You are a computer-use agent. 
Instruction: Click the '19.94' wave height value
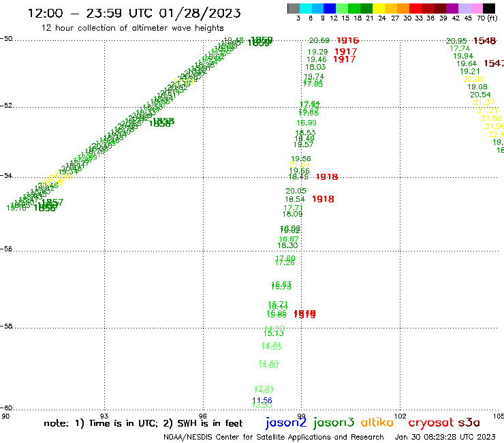pos(463,56)
